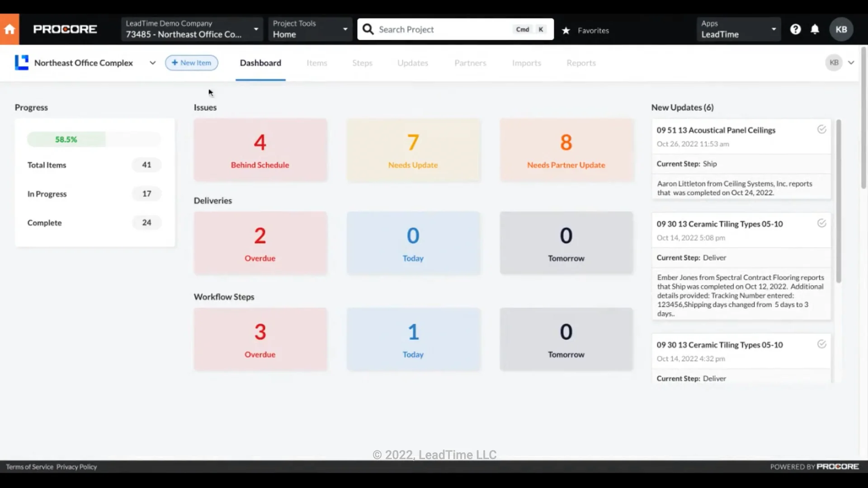This screenshot has height=488, width=868.
Task: Open the Privacy Policy link
Action: pos(76,467)
